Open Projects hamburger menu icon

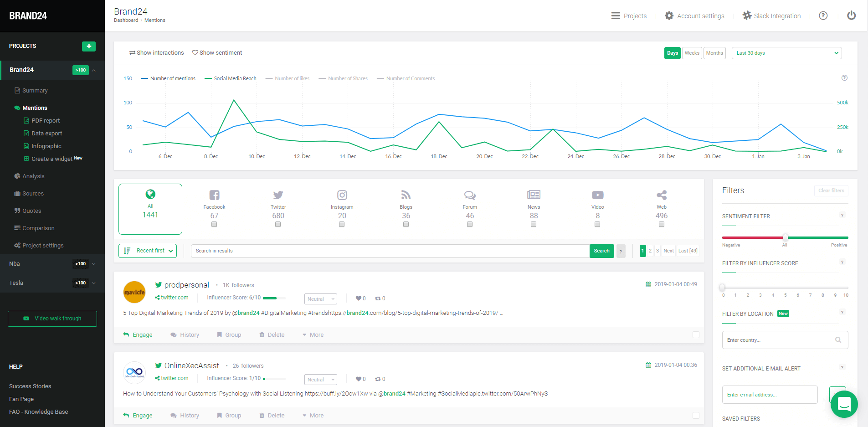tap(616, 15)
